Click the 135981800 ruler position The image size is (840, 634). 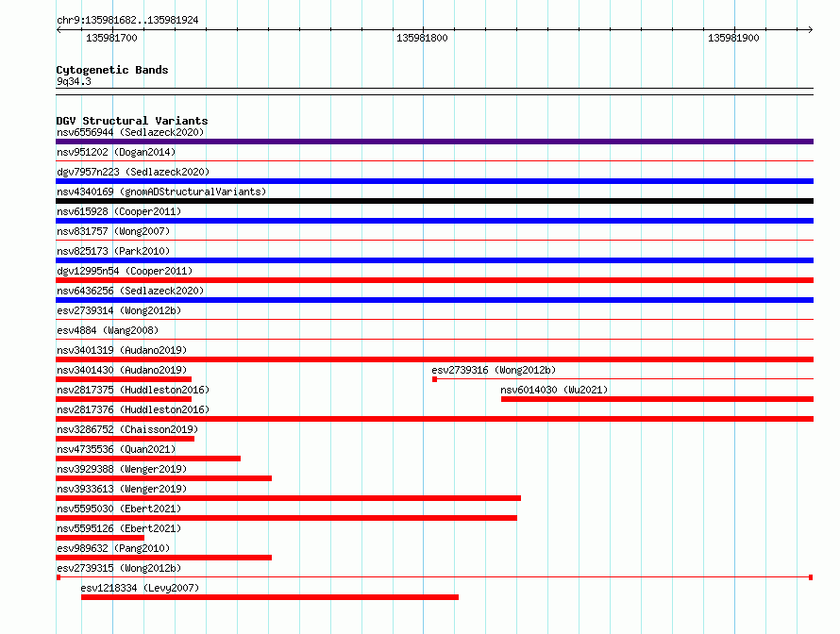(x=422, y=38)
